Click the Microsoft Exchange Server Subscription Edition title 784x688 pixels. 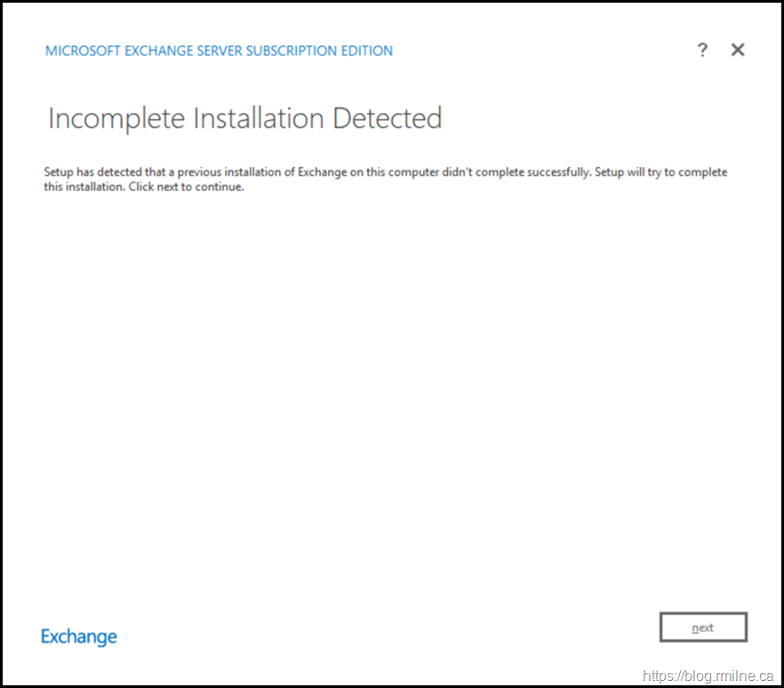tap(219, 51)
